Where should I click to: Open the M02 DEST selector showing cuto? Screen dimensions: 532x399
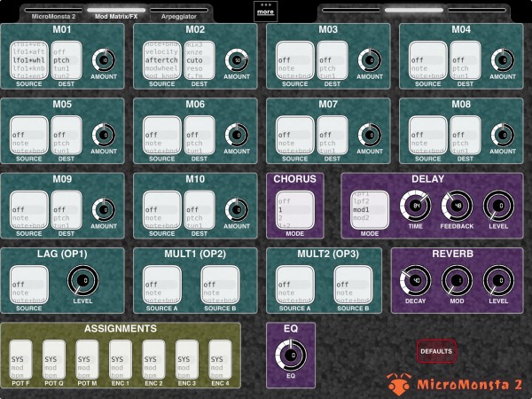[199, 60]
